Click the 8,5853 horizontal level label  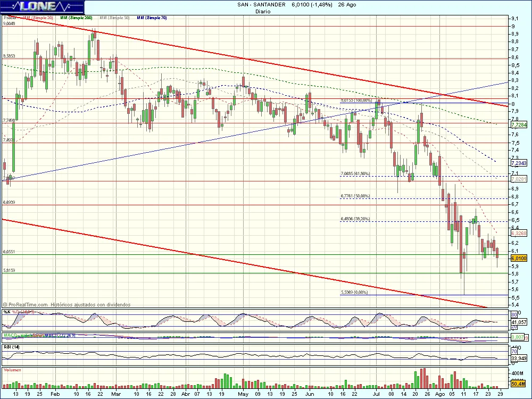9,56
